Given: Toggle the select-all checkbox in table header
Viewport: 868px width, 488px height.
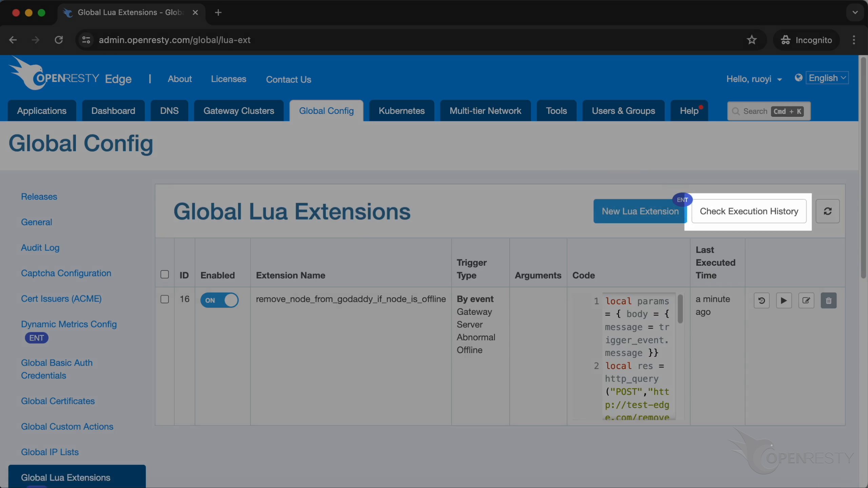Looking at the screenshot, I should (164, 274).
